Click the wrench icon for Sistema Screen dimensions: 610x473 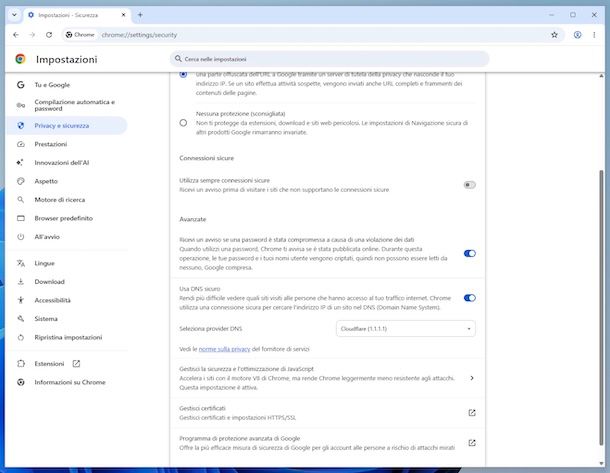click(x=21, y=319)
